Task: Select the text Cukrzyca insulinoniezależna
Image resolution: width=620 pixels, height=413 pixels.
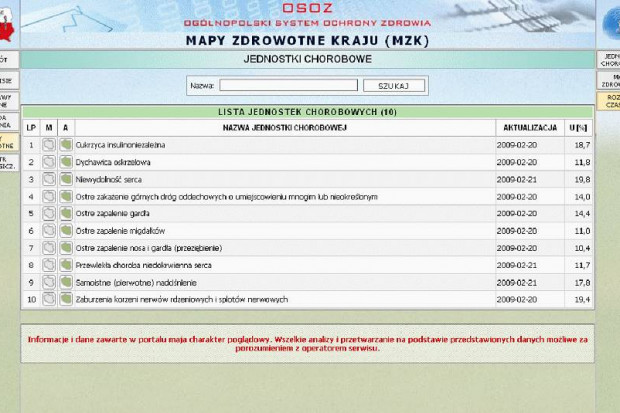Action: click(120, 145)
